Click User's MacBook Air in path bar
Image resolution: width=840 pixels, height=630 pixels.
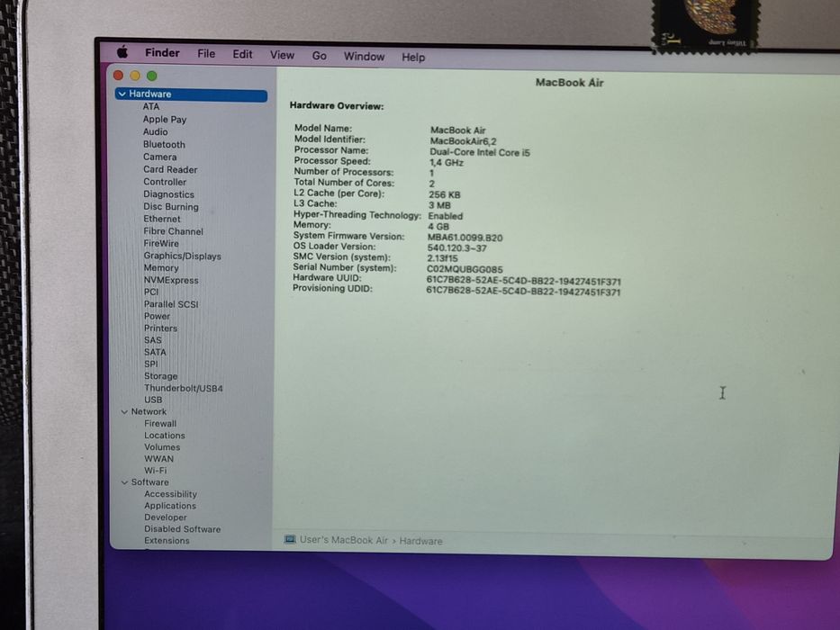point(343,540)
